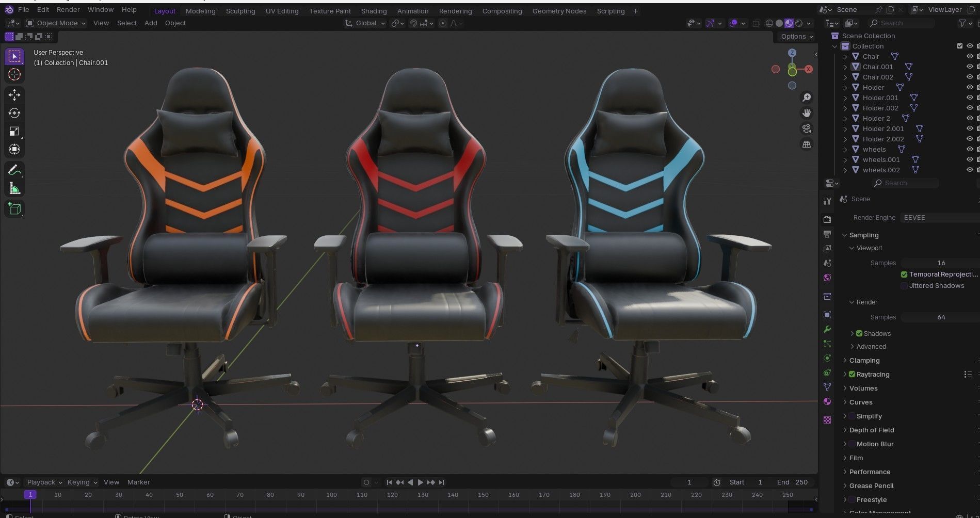This screenshot has height=518, width=980.
Task: Activate the Rotate tool
Action: (14, 113)
